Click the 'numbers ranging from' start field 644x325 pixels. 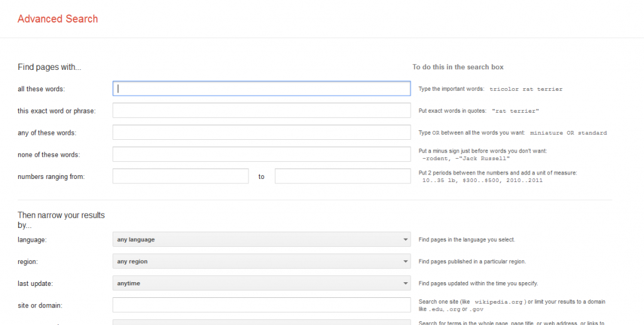point(180,176)
